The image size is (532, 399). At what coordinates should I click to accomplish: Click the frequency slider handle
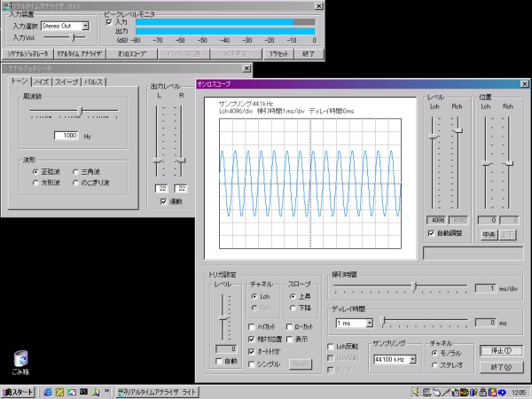click(x=80, y=111)
